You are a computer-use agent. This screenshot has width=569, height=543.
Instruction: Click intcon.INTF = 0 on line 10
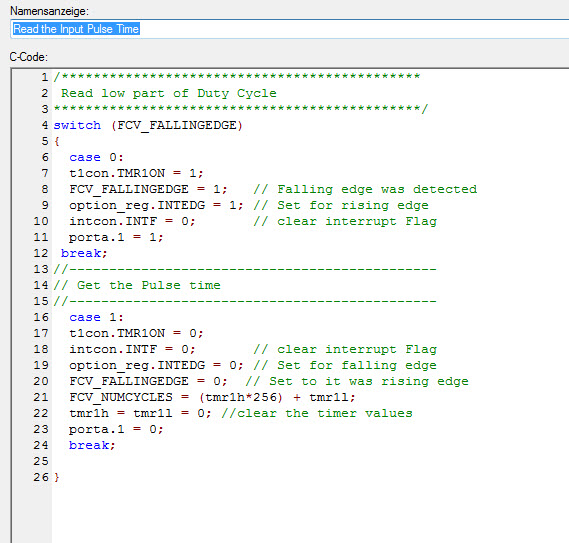(132, 221)
